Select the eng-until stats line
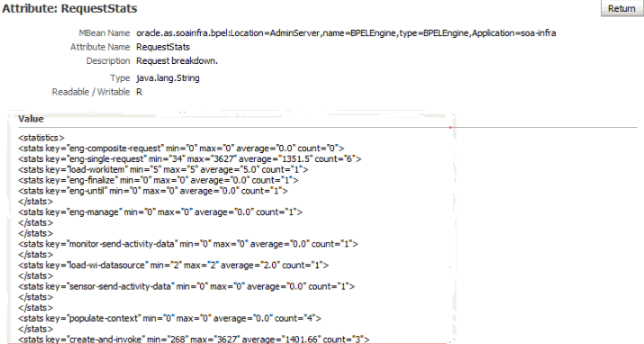 tap(153, 191)
